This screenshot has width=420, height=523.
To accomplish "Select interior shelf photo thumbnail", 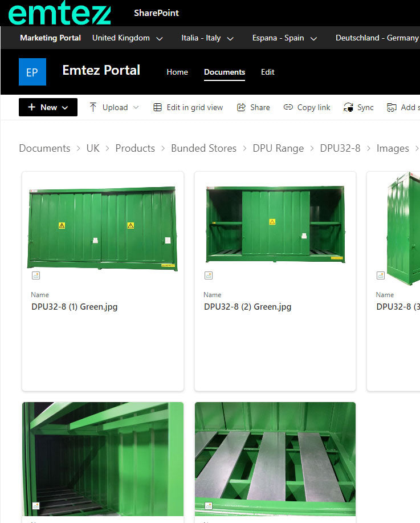I will point(103,459).
